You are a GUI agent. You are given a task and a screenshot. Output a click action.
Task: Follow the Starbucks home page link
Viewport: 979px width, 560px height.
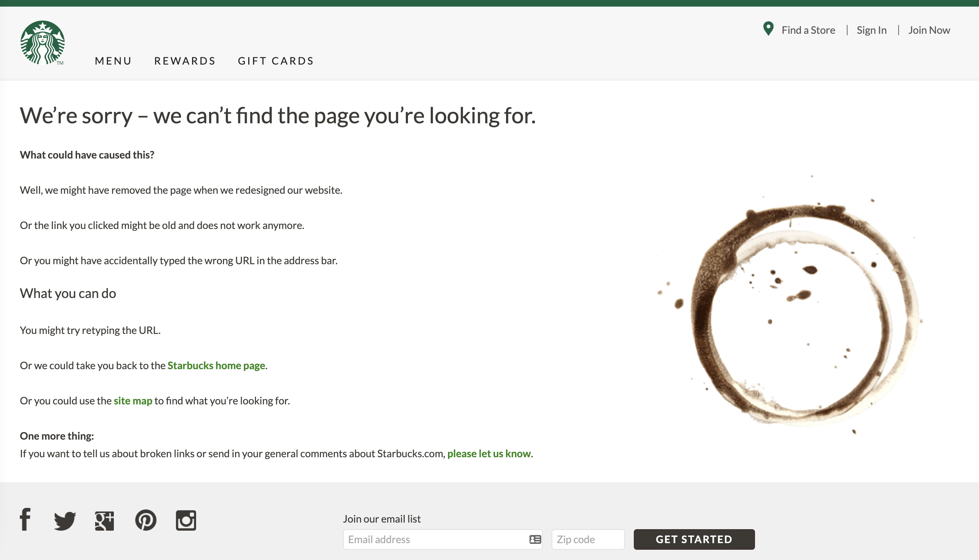click(x=216, y=366)
